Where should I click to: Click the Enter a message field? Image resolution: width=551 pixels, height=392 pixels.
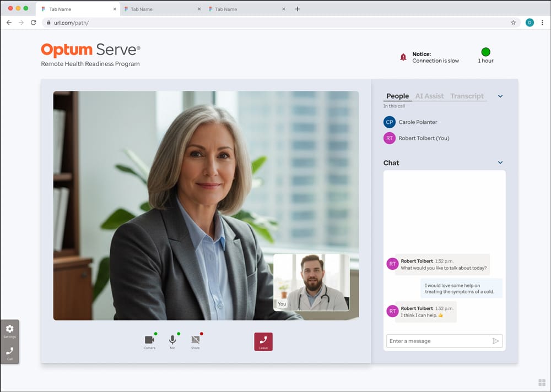pos(438,341)
